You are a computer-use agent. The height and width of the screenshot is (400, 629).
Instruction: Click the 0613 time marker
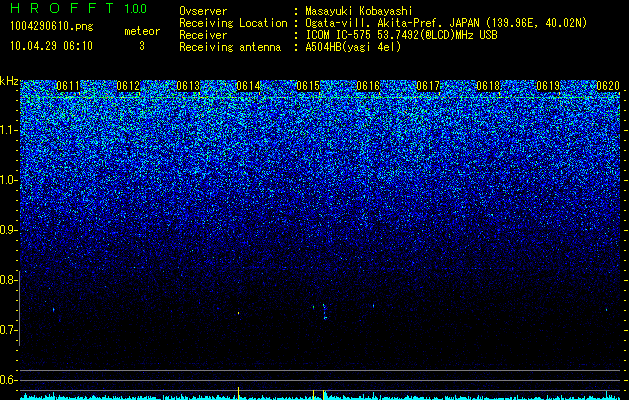[188, 86]
